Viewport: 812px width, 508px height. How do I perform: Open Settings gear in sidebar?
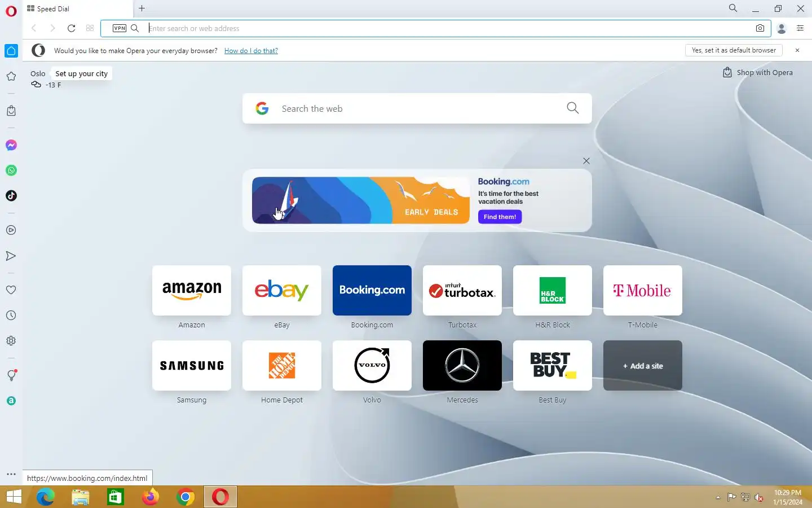point(11,341)
